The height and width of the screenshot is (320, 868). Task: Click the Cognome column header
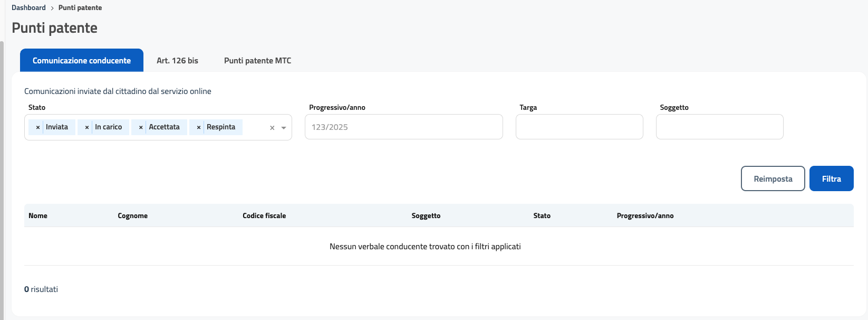point(132,216)
